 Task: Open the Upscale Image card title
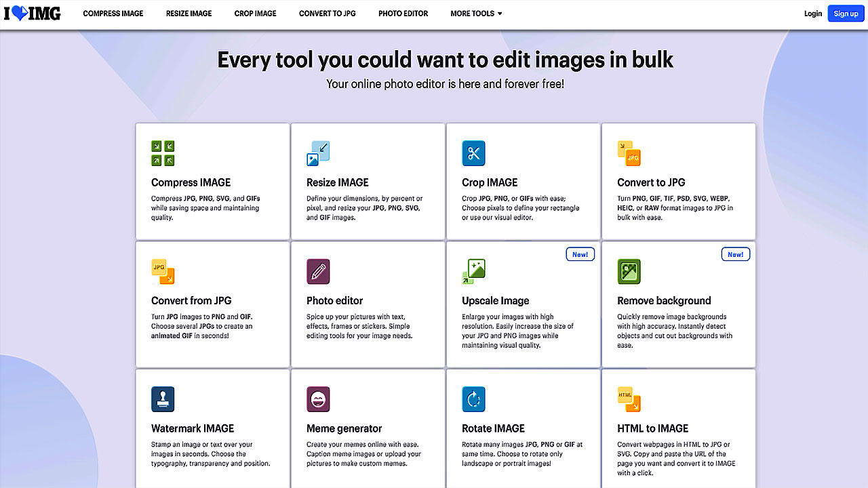pyautogui.click(x=495, y=300)
